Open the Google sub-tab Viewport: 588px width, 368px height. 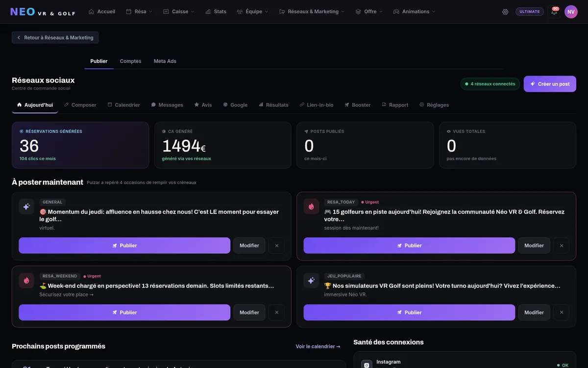click(235, 105)
